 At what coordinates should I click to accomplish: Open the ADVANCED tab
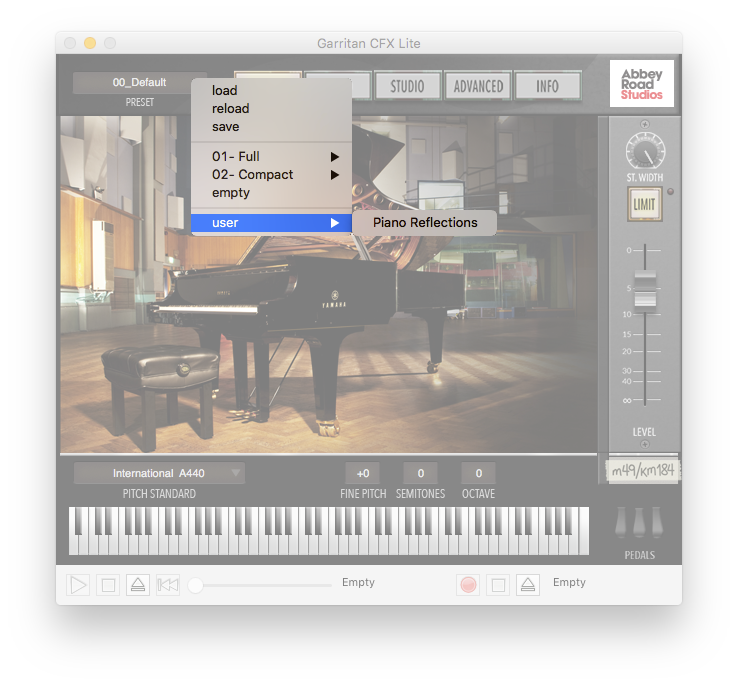(x=478, y=86)
